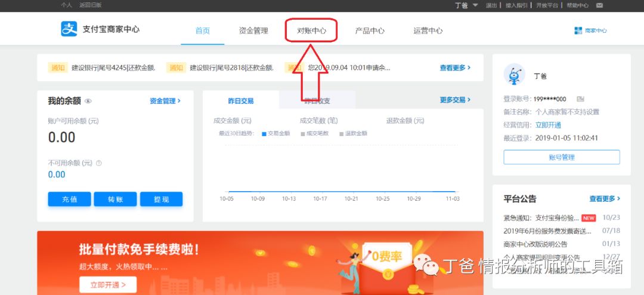Click the 充值 button
Image resolution: width=644 pixels, height=295 pixels.
tap(69, 199)
